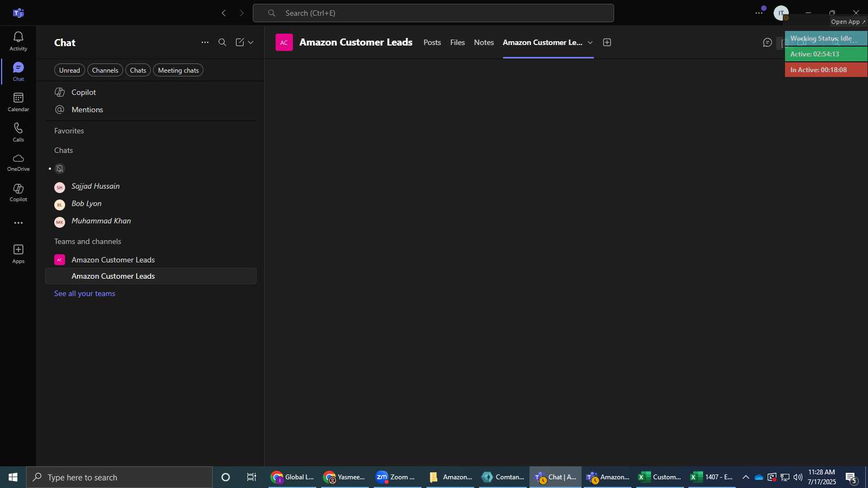Open chat with Muhammad Khan
The height and width of the screenshot is (488, 868).
pyautogui.click(x=151, y=221)
